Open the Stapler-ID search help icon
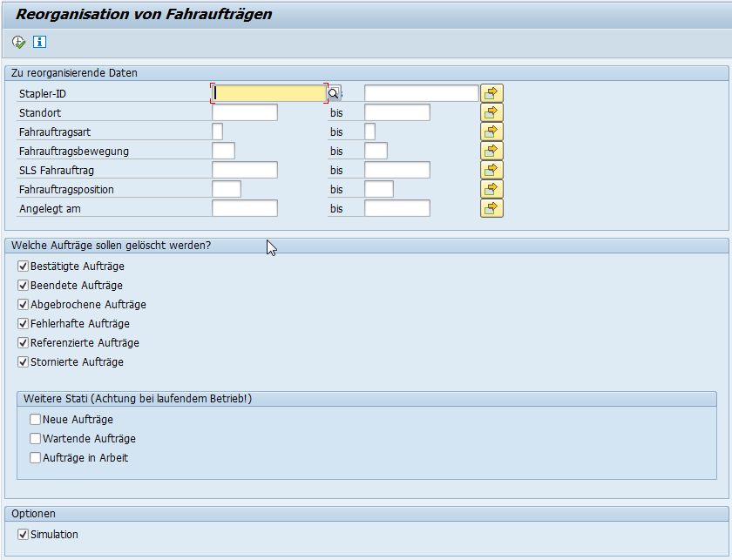This screenshot has height=560, width=732. (333, 93)
